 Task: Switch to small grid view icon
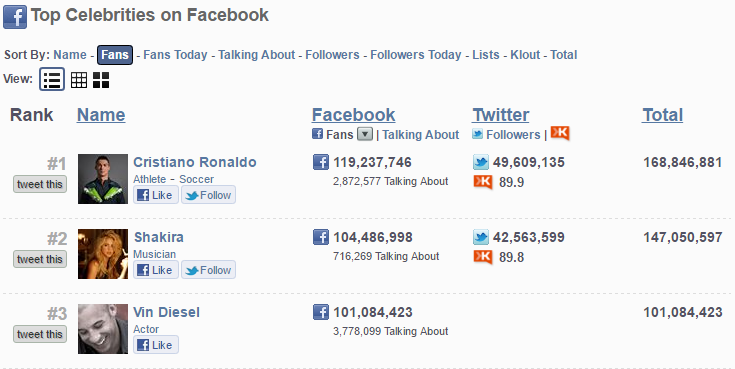[x=79, y=80]
